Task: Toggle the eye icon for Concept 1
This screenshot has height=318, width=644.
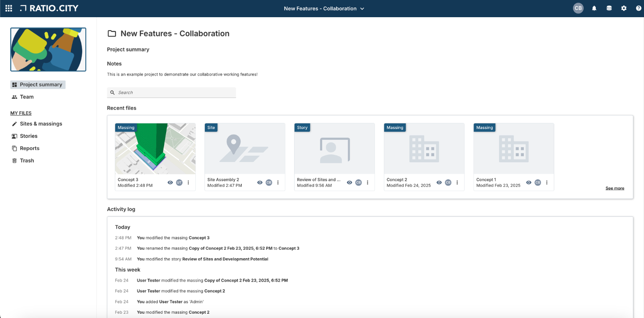Action: 529,183
